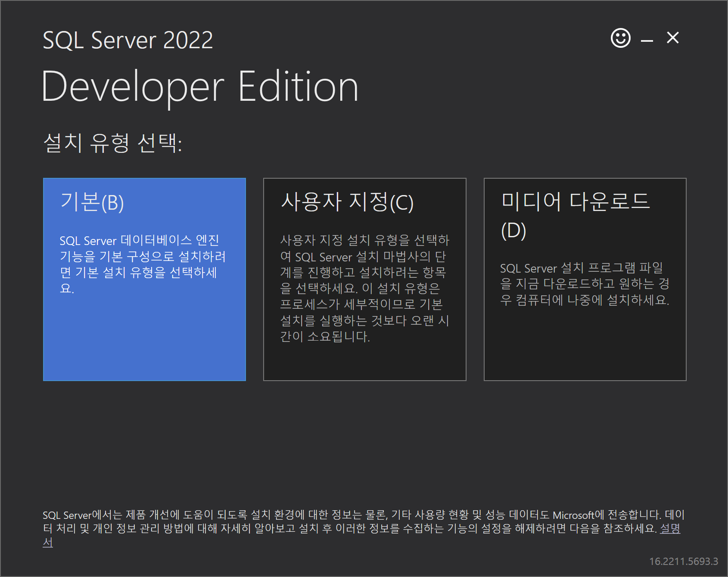Open the 설명서 privacy statement link
728x577 pixels.
tap(670, 528)
